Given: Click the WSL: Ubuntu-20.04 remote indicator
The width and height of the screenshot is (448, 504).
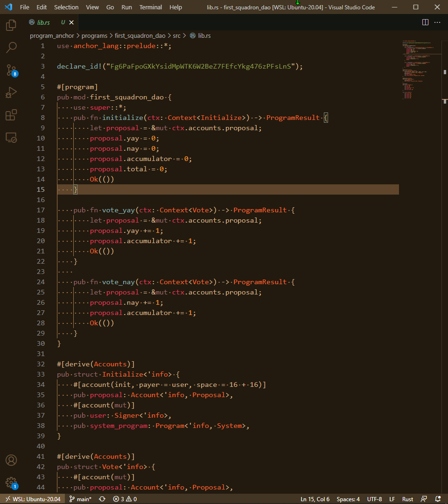Looking at the screenshot, I should point(33,499).
